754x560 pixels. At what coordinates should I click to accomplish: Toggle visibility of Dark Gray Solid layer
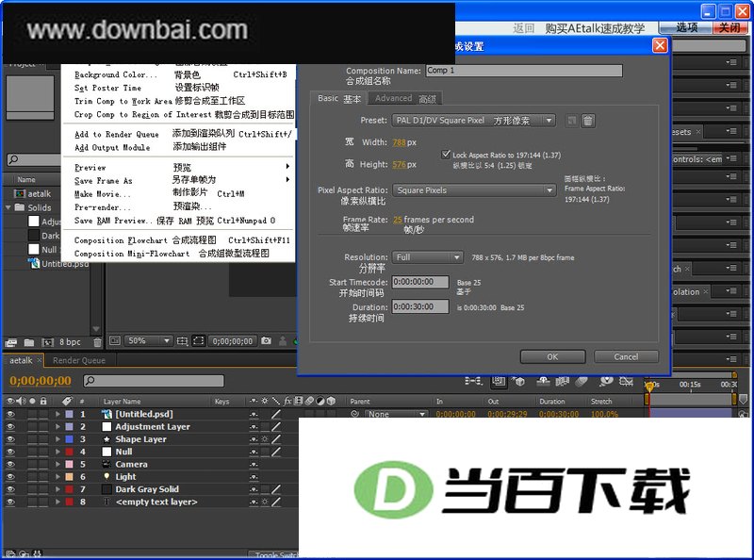(x=10, y=489)
